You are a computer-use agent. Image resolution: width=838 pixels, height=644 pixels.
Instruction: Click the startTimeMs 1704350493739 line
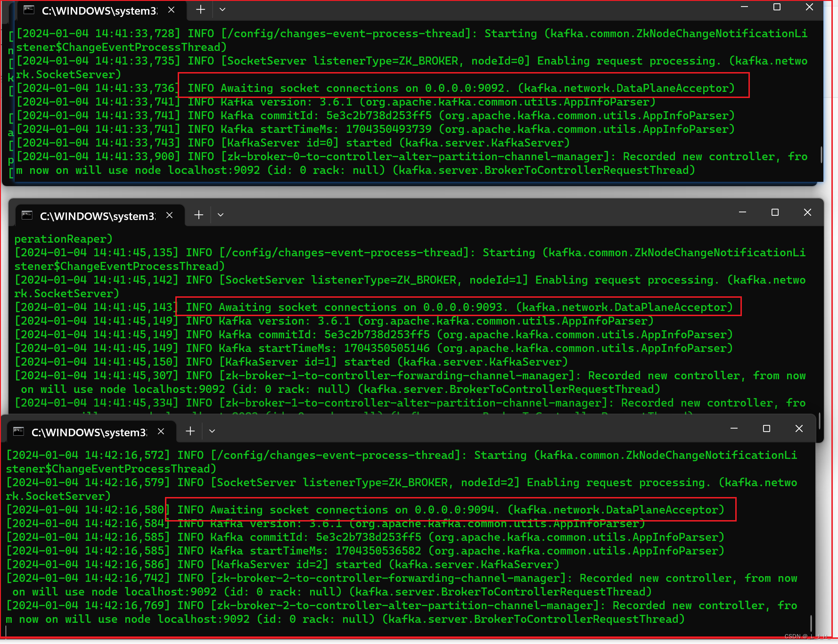[376, 130]
